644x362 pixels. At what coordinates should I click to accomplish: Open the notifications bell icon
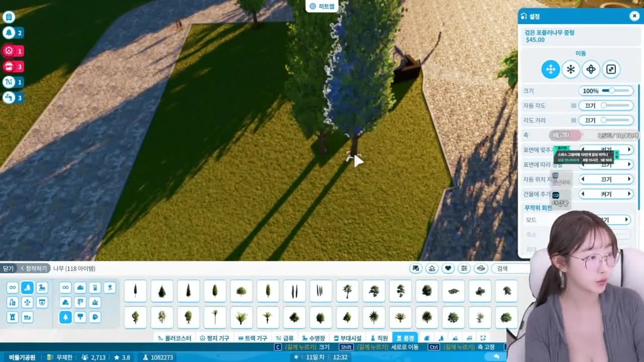tap(9, 33)
